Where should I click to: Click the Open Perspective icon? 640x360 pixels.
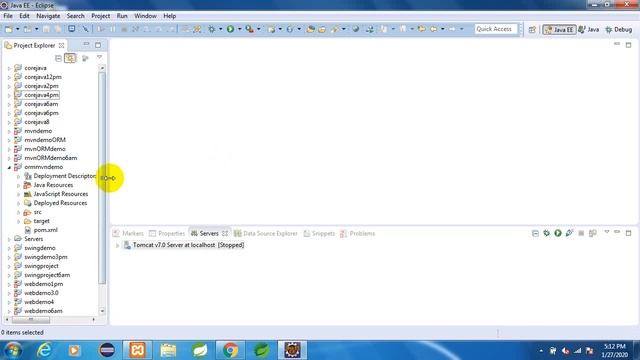[x=532, y=29]
